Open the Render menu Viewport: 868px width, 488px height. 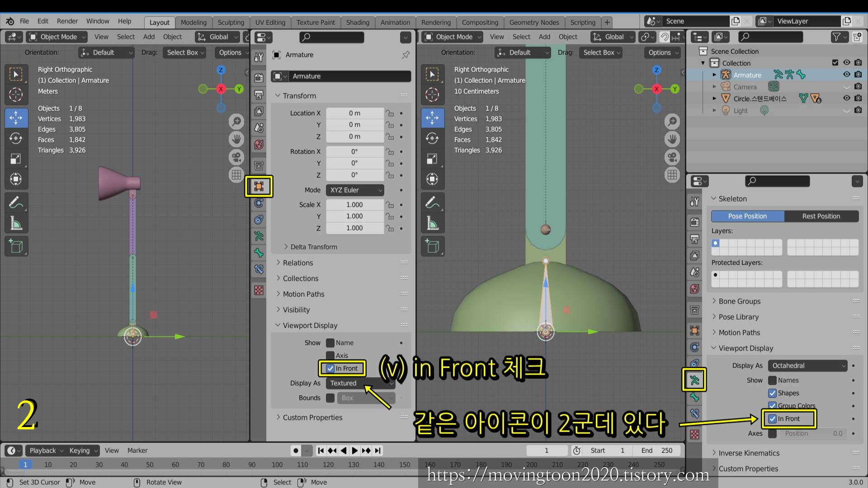[67, 21]
